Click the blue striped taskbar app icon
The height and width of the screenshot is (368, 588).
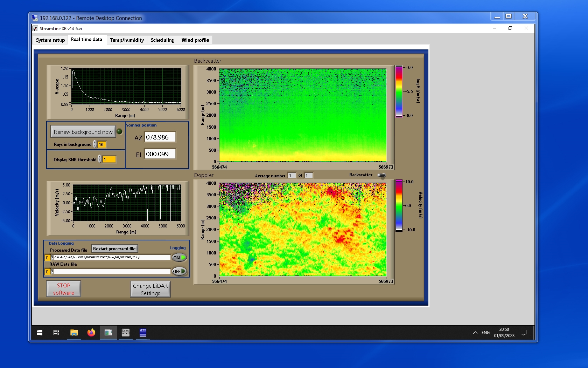point(143,332)
